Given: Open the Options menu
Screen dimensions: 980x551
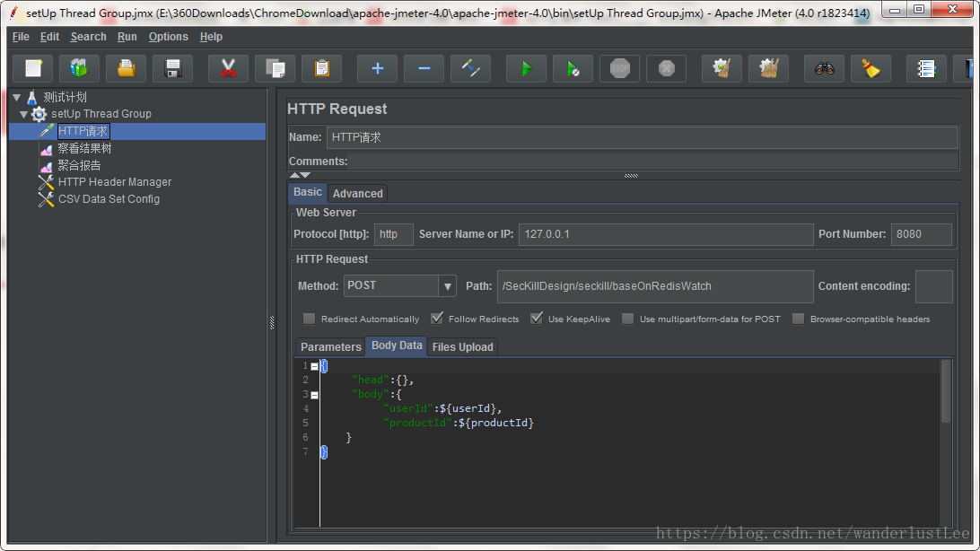Looking at the screenshot, I should click(168, 37).
